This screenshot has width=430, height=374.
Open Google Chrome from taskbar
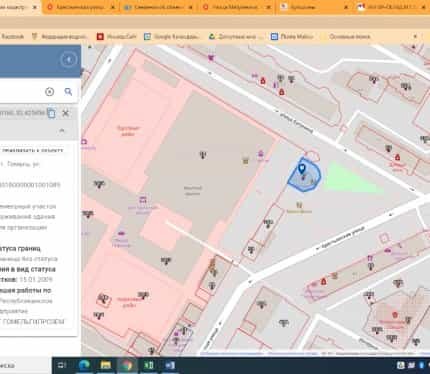[127, 365]
